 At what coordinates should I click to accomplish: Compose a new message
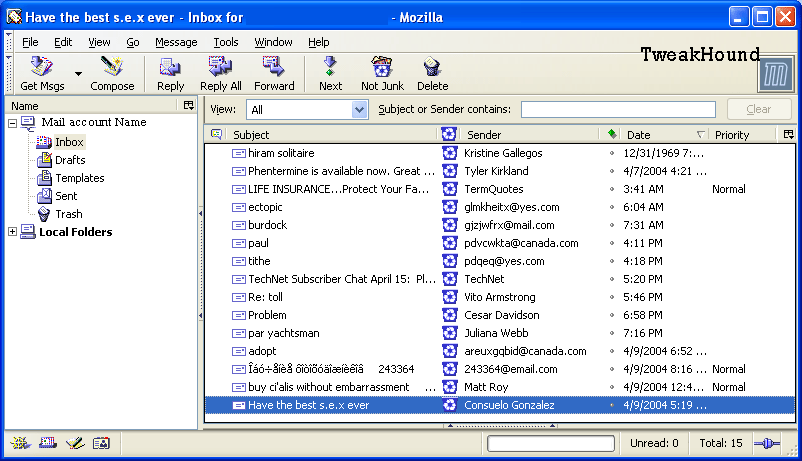[x=112, y=74]
